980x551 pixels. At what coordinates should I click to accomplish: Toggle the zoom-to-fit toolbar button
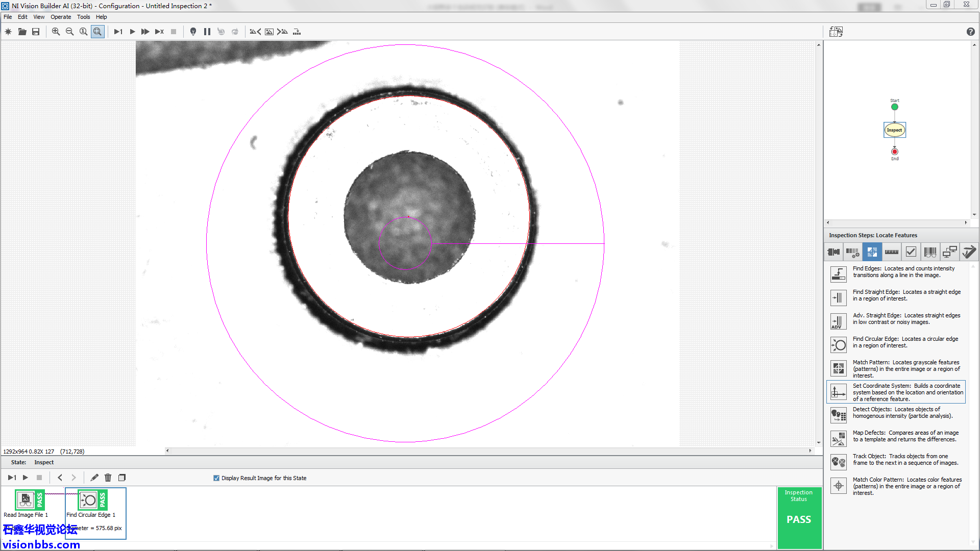click(x=97, y=32)
